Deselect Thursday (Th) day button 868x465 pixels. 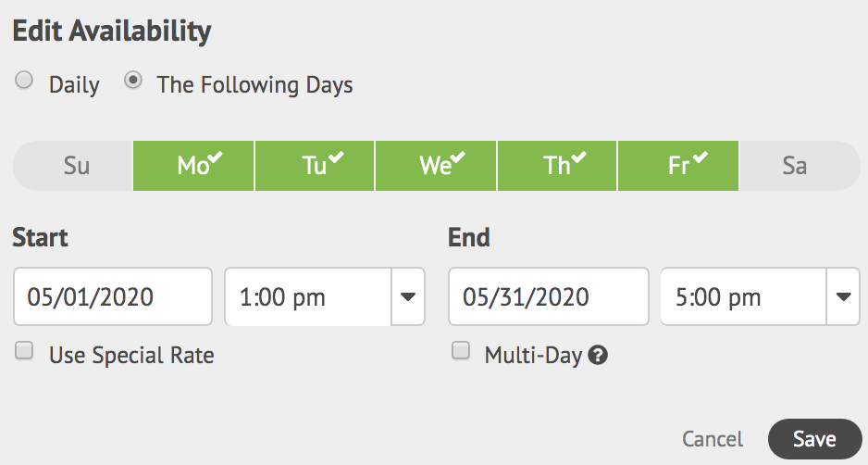point(557,166)
